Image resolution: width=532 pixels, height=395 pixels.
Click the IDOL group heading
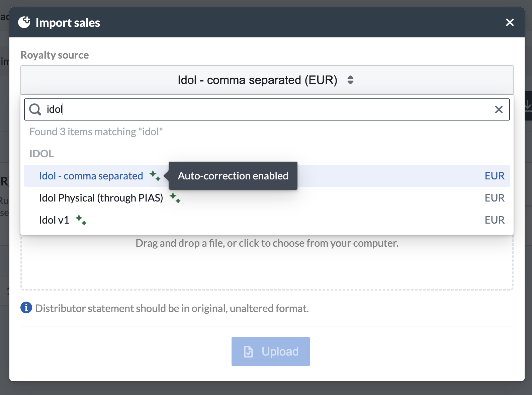tap(41, 154)
